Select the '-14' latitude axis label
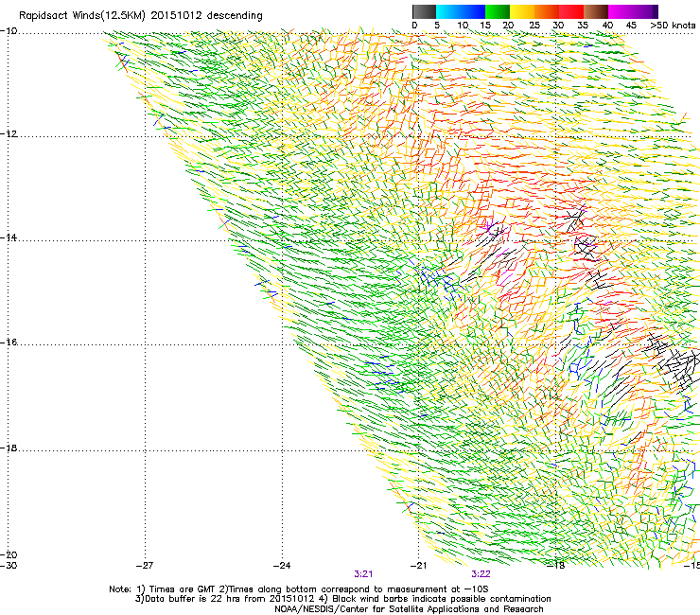The width and height of the screenshot is (700, 615). (9, 237)
